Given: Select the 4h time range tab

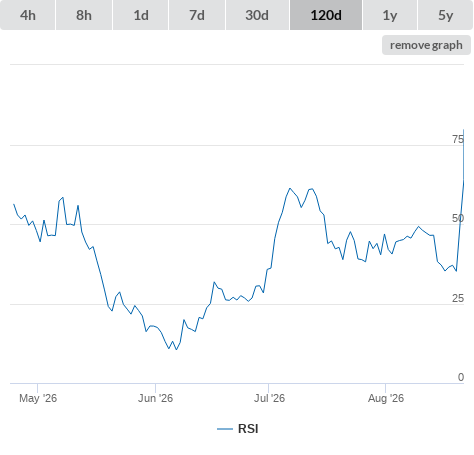Looking at the screenshot, I should pos(28,15).
